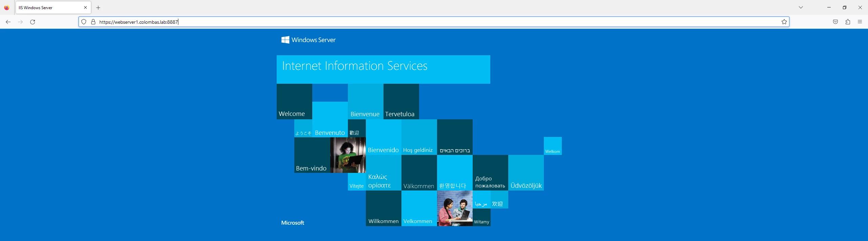This screenshot has height=241, width=868.
Task: Click the Witamy tile
Action: point(481,217)
